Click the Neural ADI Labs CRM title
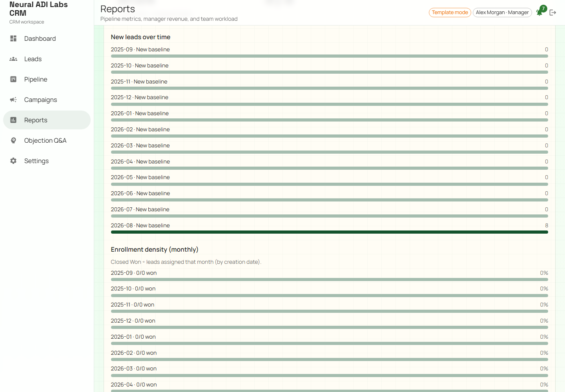 tap(38, 9)
